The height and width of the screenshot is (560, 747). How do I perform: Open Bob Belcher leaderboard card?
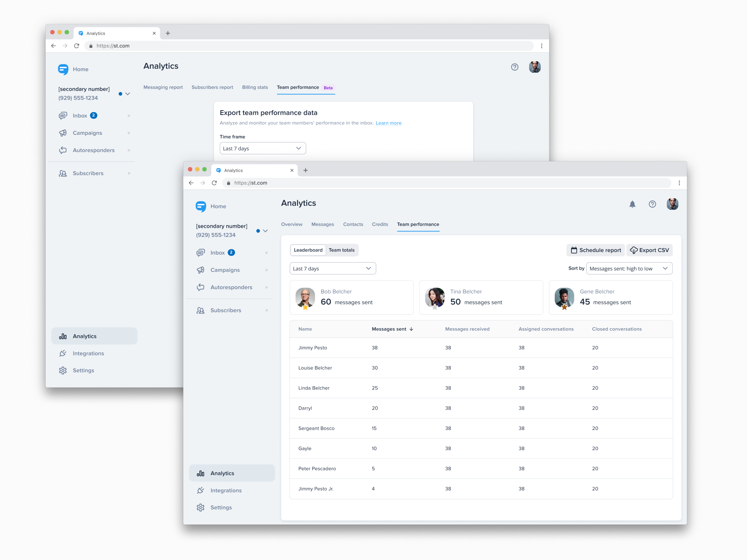pyautogui.click(x=351, y=298)
